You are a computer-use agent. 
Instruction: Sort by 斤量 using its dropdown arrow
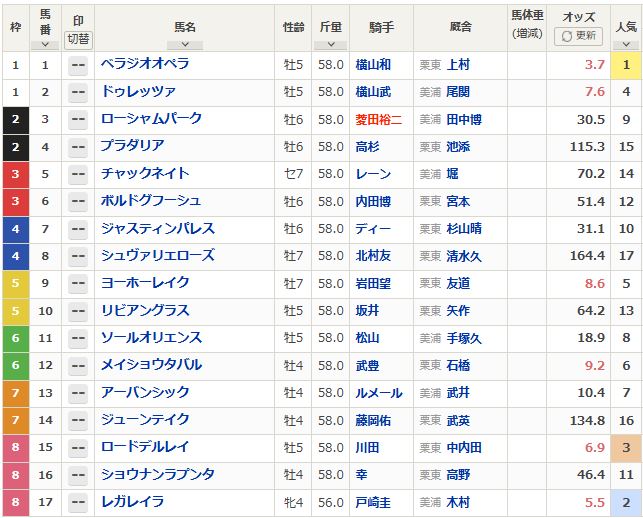331,44
